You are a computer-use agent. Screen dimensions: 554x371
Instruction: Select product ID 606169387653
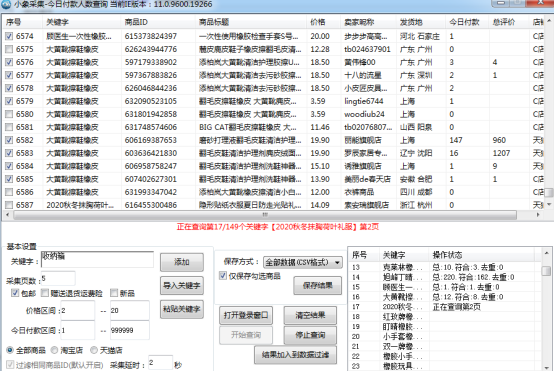pos(151,140)
